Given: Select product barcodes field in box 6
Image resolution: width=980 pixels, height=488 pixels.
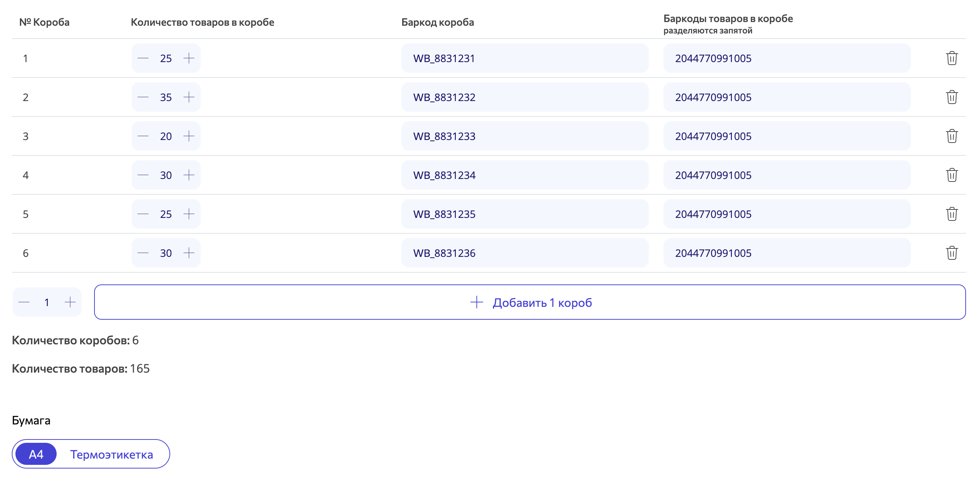Looking at the screenshot, I should pos(787,253).
